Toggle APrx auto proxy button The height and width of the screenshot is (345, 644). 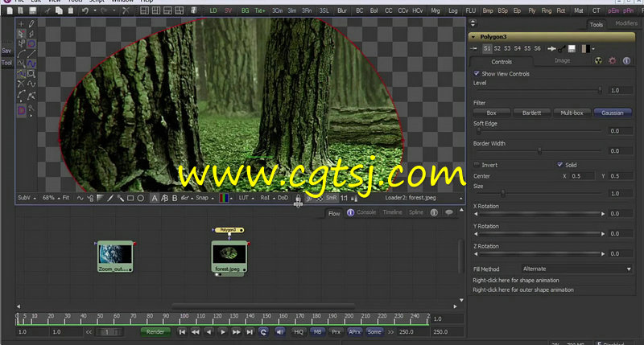(x=354, y=332)
